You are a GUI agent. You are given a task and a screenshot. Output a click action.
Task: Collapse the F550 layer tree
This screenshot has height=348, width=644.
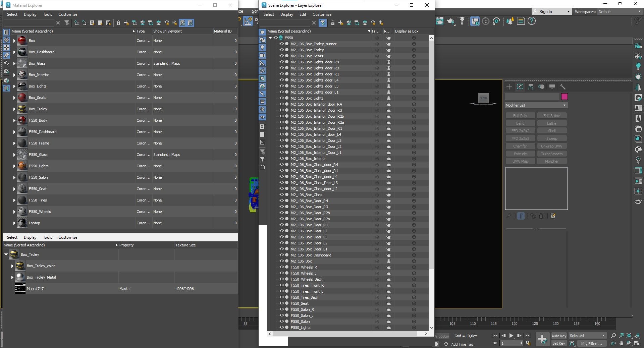tap(270, 38)
